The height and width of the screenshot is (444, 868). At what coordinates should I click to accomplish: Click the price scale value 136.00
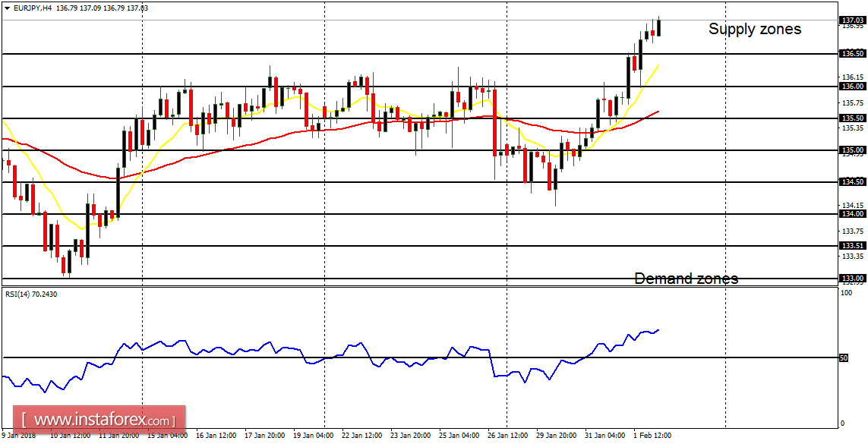pos(852,86)
